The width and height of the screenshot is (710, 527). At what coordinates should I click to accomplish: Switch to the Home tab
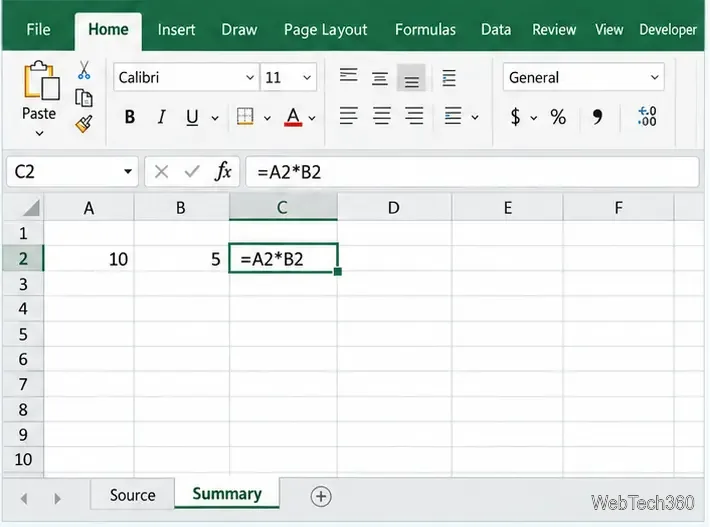coord(108,30)
